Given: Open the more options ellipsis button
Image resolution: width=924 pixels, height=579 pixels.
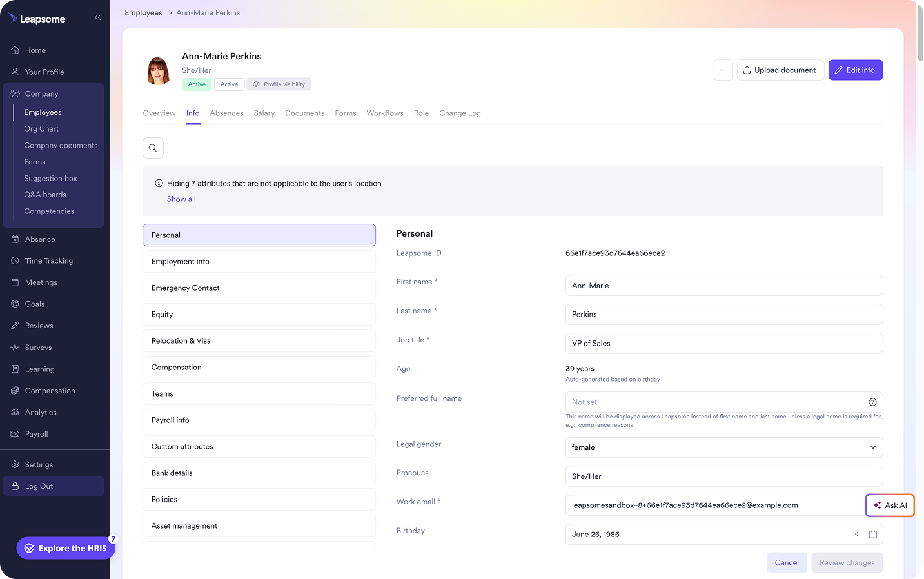Looking at the screenshot, I should tap(723, 70).
